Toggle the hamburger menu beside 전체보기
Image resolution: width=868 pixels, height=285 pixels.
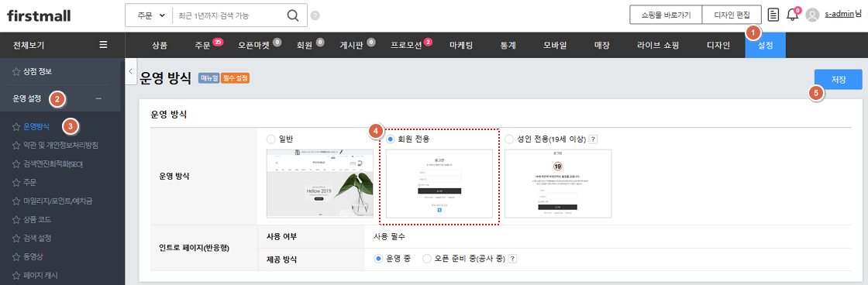(103, 45)
